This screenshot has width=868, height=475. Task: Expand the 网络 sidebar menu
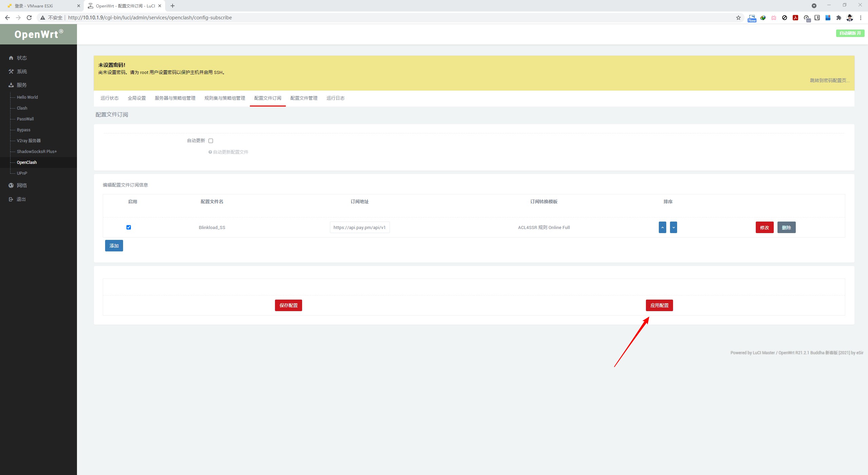coord(22,186)
